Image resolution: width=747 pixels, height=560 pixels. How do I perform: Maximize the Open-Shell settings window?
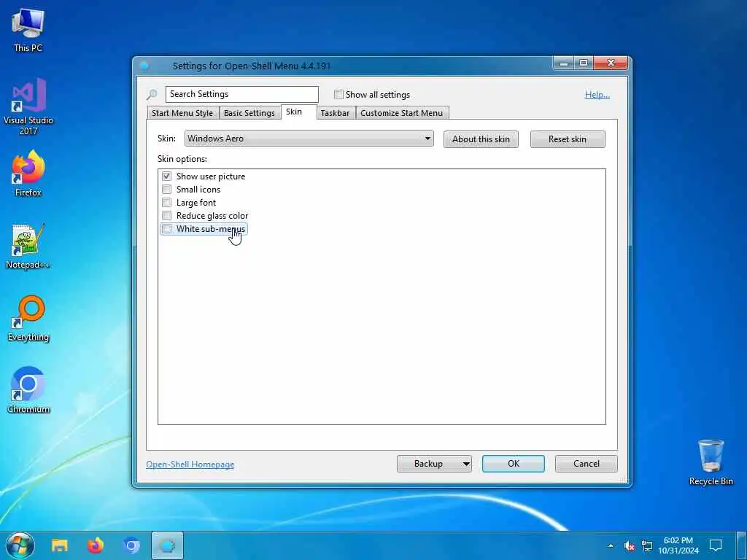point(583,63)
